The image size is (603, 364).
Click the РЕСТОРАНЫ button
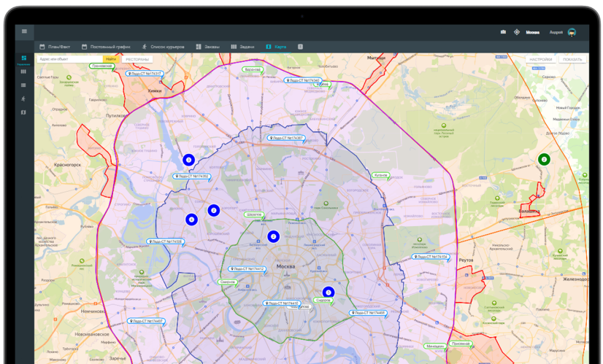pyautogui.click(x=137, y=59)
